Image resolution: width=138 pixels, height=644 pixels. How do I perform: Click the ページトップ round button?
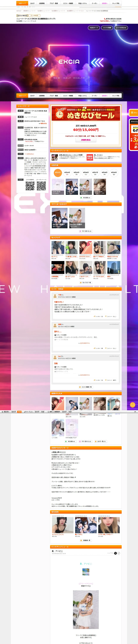pos(133,405)
